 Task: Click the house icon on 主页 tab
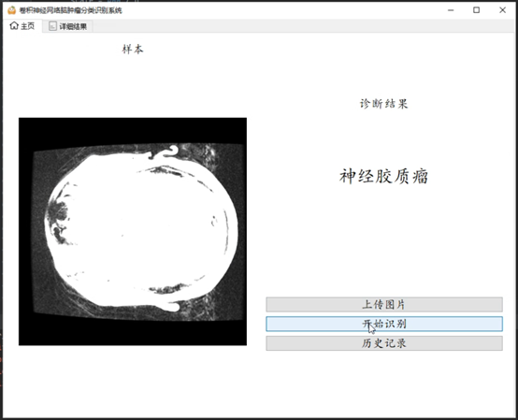pyautogui.click(x=14, y=26)
